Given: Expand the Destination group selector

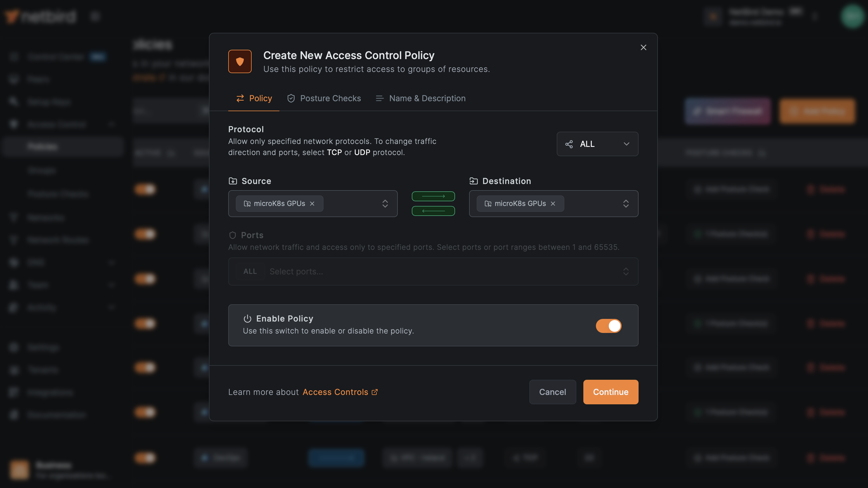Looking at the screenshot, I should (625, 204).
